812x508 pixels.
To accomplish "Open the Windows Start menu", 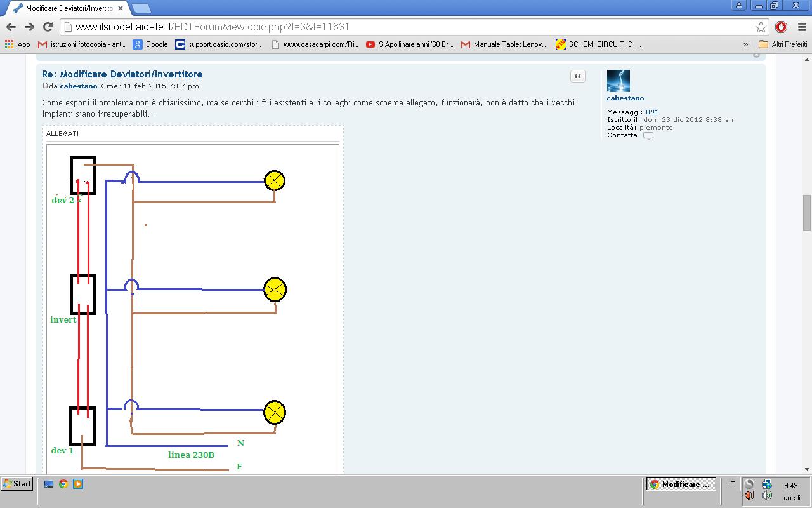I will (x=17, y=484).
